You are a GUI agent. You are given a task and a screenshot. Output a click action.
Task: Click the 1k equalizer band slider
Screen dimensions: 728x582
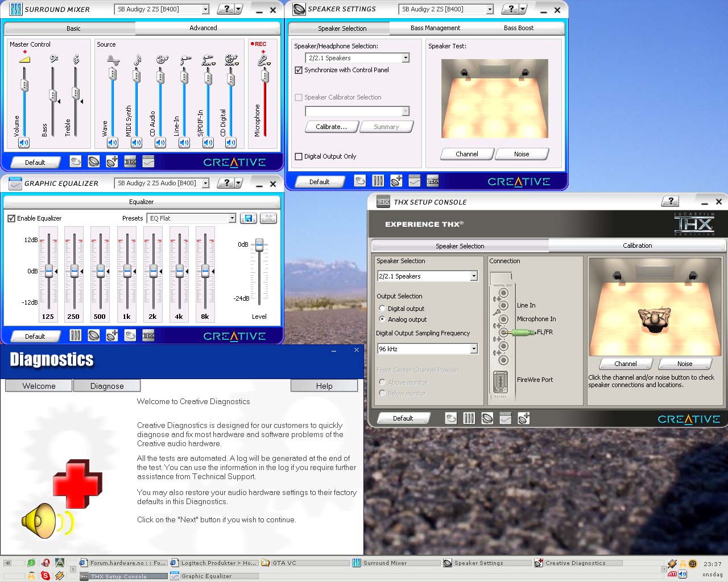click(127, 271)
